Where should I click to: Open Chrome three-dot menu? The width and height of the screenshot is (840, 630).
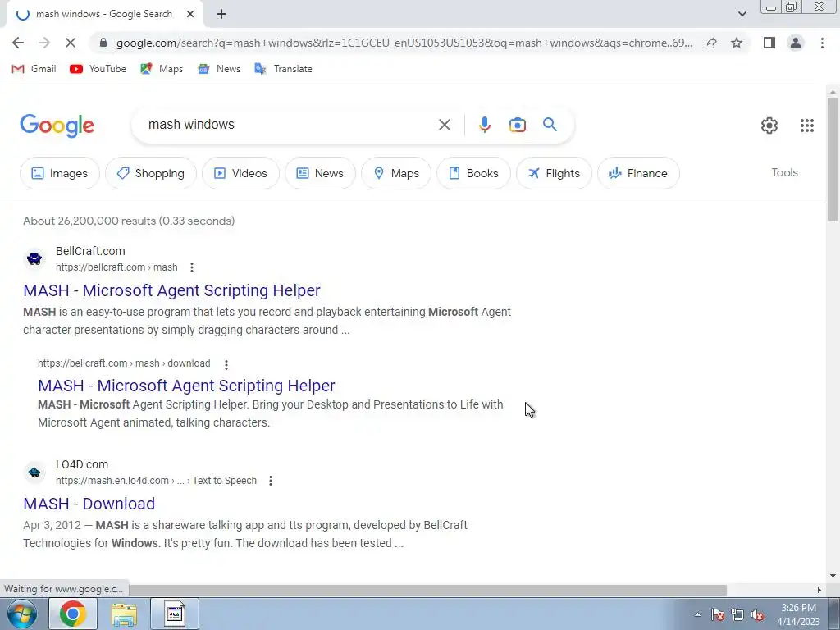click(822, 43)
